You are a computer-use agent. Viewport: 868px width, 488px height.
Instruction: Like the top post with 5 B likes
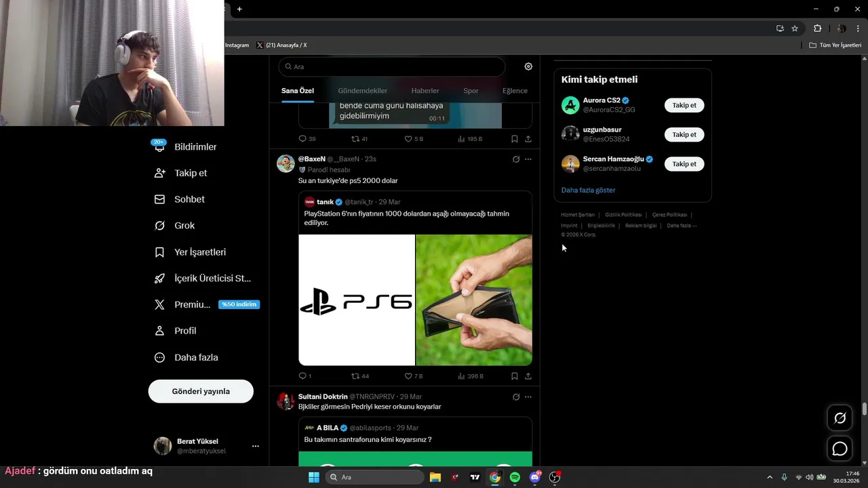click(414, 139)
